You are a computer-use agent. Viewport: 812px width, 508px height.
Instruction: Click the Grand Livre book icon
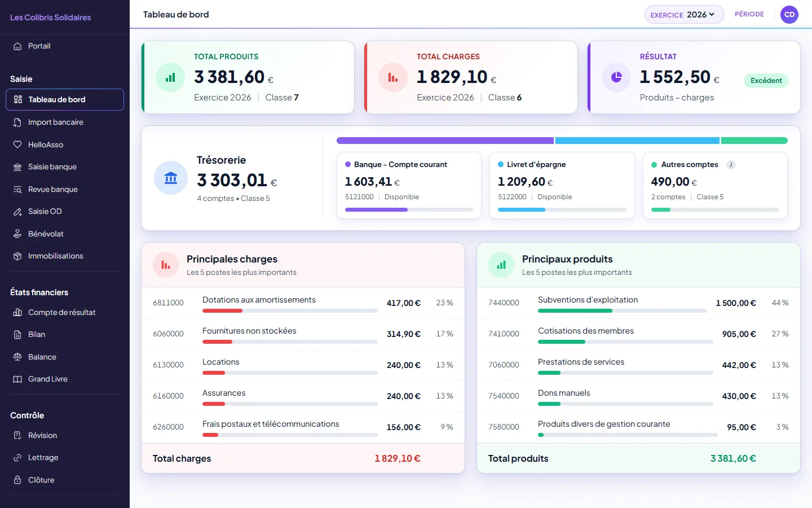(17, 379)
